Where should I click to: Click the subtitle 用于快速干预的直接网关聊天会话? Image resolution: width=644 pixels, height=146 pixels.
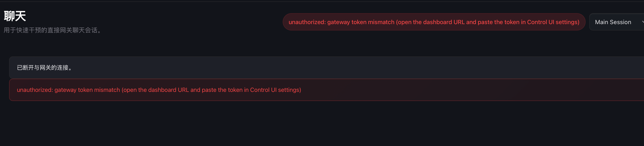pos(52,30)
